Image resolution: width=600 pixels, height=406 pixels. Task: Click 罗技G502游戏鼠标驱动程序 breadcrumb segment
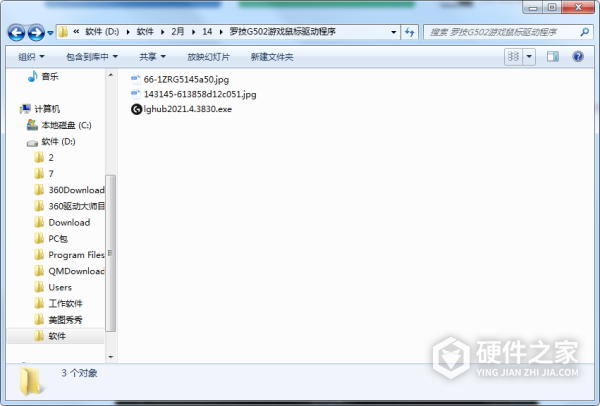[282, 32]
